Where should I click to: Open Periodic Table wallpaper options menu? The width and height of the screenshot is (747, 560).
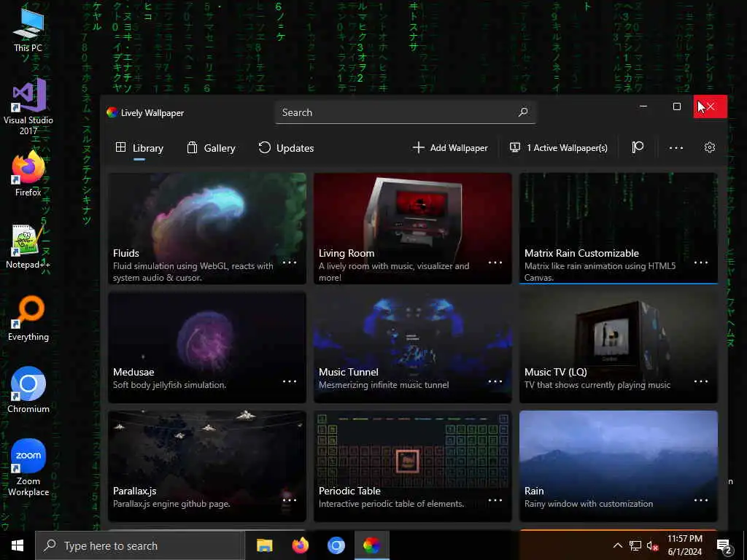coord(495,500)
